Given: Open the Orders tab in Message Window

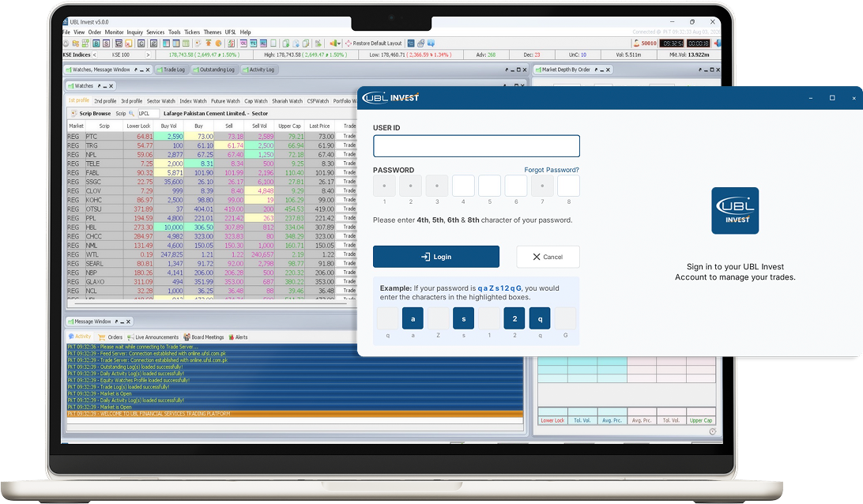Looking at the screenshot, I should point(111,337).
